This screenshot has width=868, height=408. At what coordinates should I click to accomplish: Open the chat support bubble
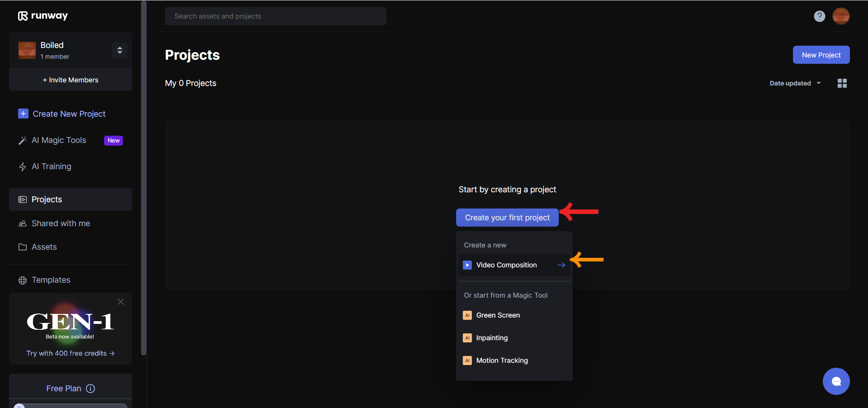tap(836, 381)
